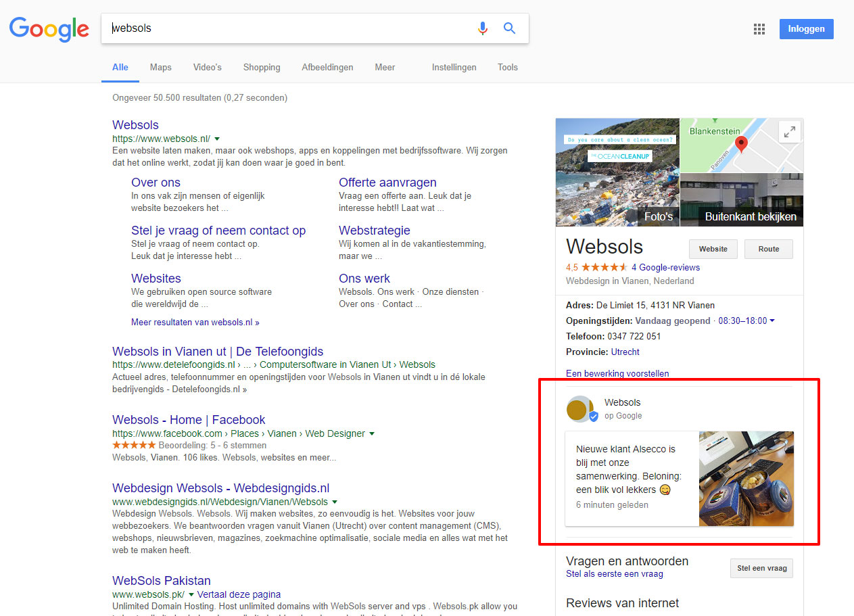The height and width of the screenshot is (616, 854).
Task: Click the address De Limiet 15, 4131 NR Vianen
Action: [x=656, y=306]
